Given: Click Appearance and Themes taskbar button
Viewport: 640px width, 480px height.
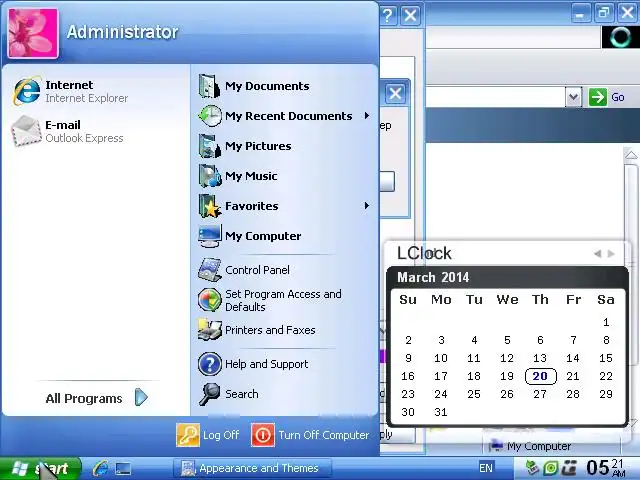Looking at the screenshot, I should pos(252,468).
